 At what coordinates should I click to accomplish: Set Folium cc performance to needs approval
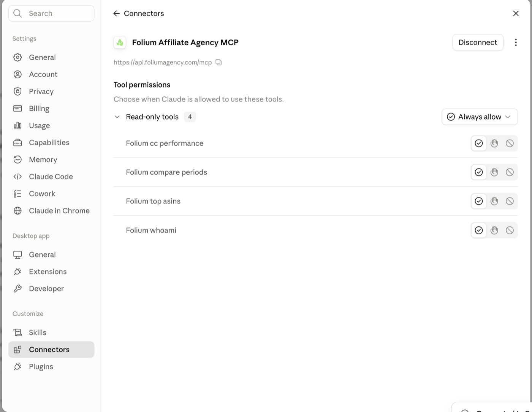point(494,143)
